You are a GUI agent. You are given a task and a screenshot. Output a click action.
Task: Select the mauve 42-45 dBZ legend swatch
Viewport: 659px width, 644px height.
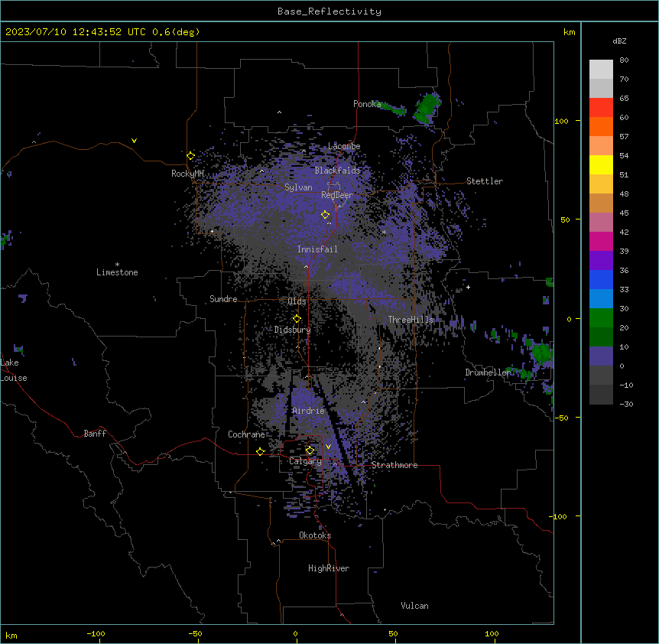pyautogui.click(x=601, y=222)
